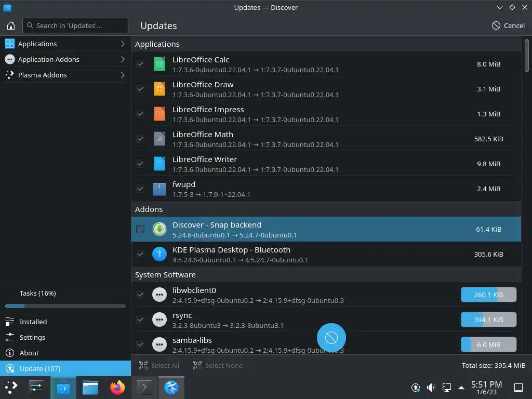Click the blue bird app icon in taskbar
532x399 pixels.
171,387
